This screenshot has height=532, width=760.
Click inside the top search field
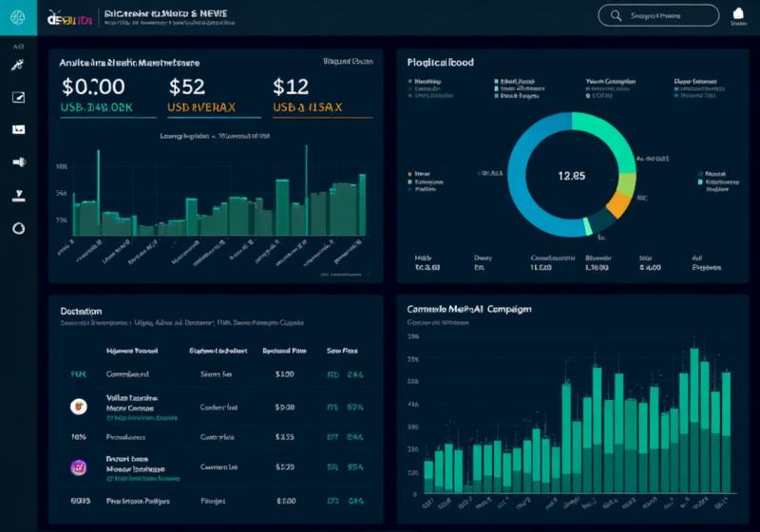pos(670,15)
